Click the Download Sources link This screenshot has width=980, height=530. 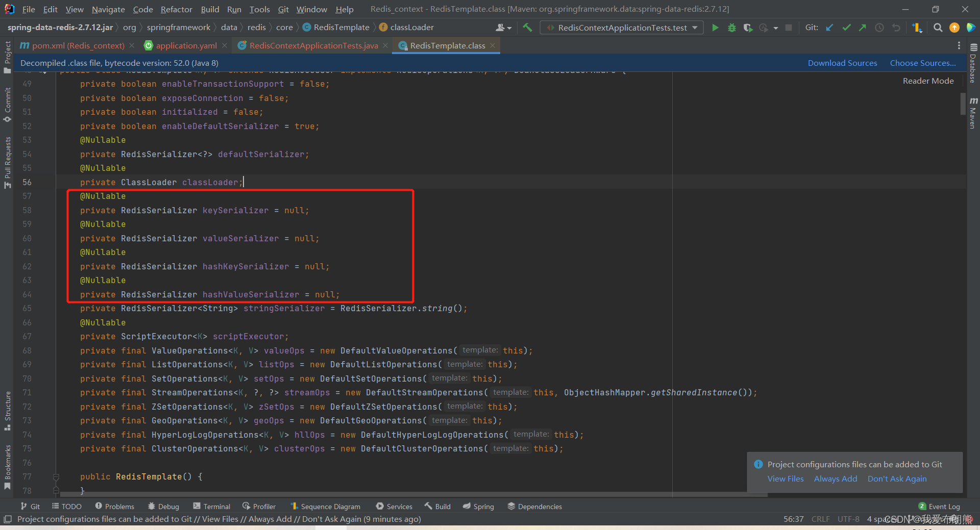[x=842, y=63]
